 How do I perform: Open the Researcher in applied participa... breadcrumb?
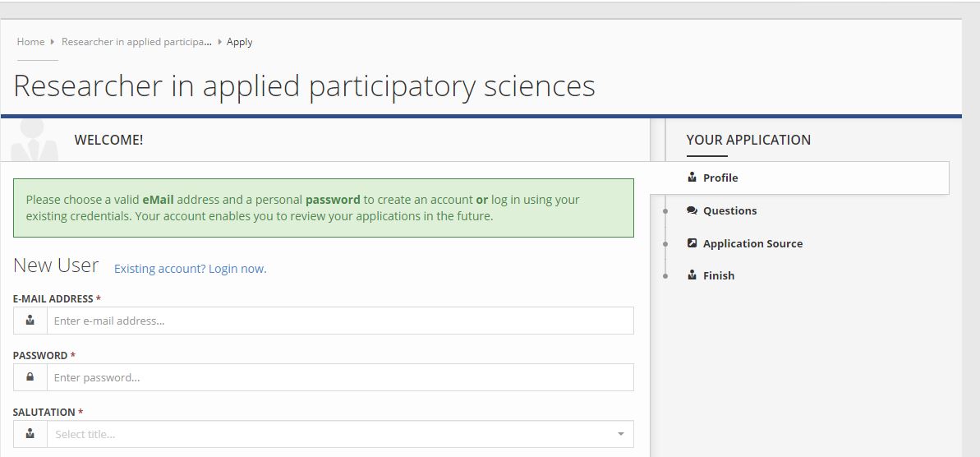[136, 42]
